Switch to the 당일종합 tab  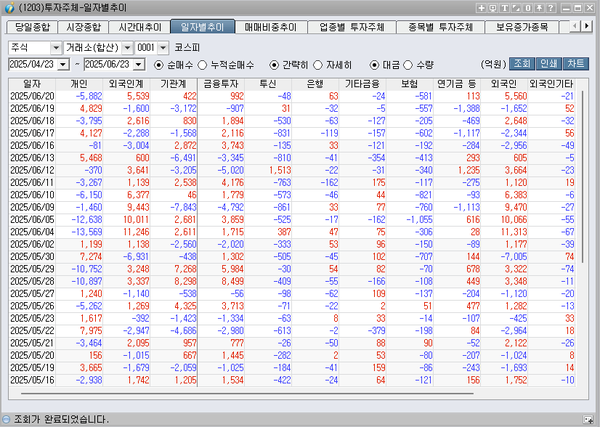click(32, 27)
